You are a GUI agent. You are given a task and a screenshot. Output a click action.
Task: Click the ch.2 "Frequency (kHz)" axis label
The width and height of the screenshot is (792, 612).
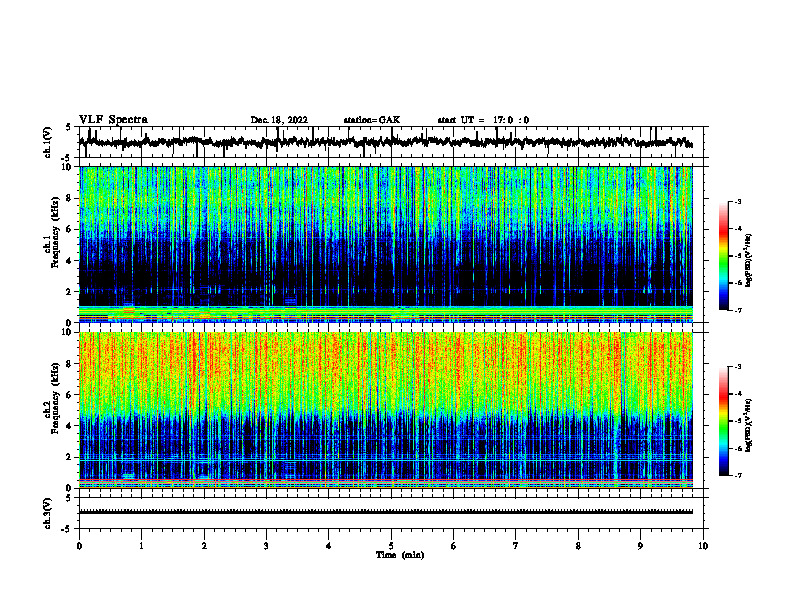[x=55, y=398]
